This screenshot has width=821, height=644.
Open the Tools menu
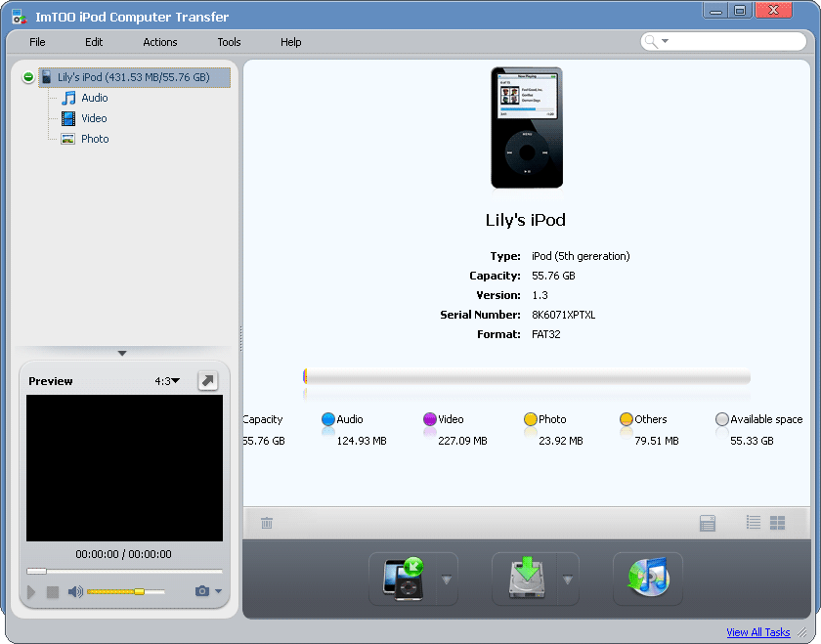tap(229, 42)
